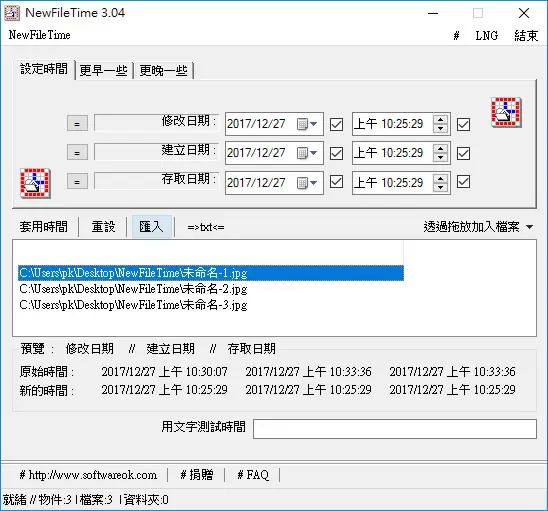548x511 pixels.
Task: Click the 套用時間 button
Action: [44, 227]
